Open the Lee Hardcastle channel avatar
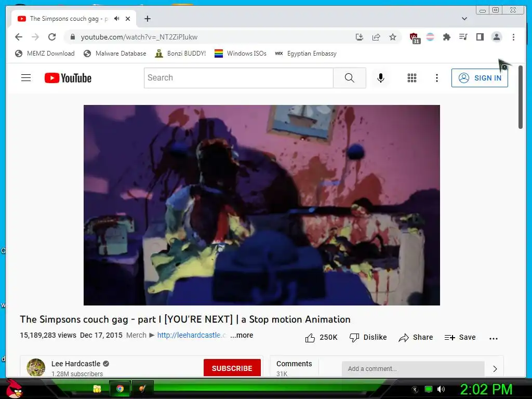Image resolution: width=532 pixels, height=399 pixels. (x=36, y=367)
